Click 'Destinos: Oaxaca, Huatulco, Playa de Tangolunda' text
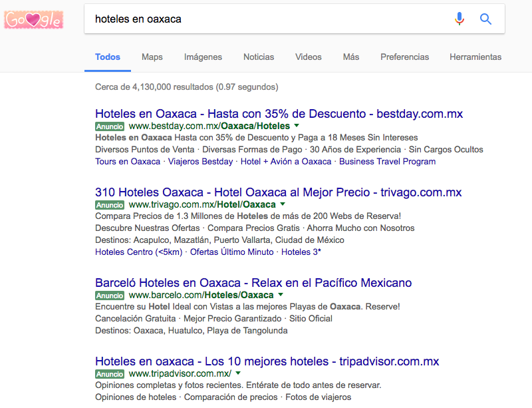 pos(192,331)
